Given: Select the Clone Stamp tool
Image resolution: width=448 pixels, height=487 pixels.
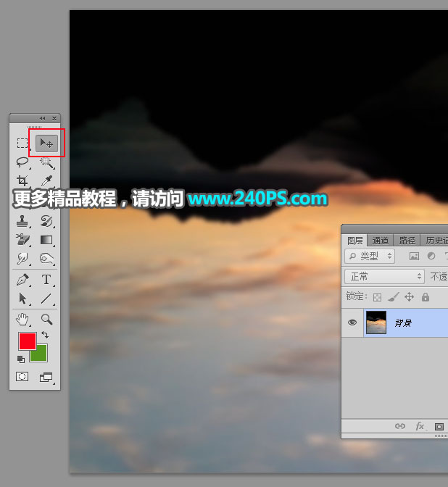Looking at the screenshot, I should 22,220.
